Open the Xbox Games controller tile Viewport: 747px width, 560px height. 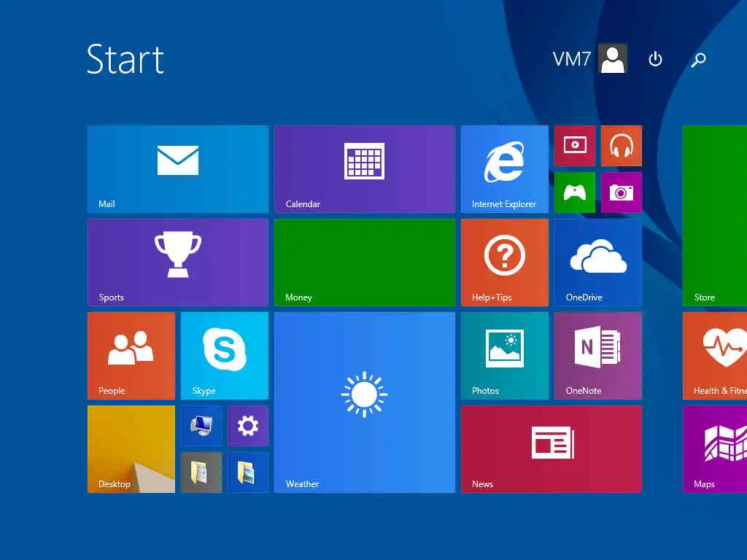click(x=575, y=192)
